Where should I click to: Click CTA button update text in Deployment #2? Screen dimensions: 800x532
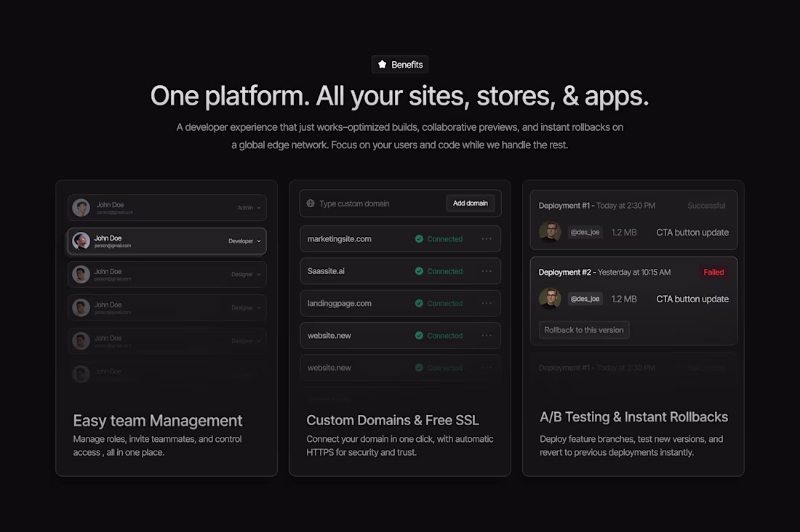pyautogui.click(x=692, y=299)
